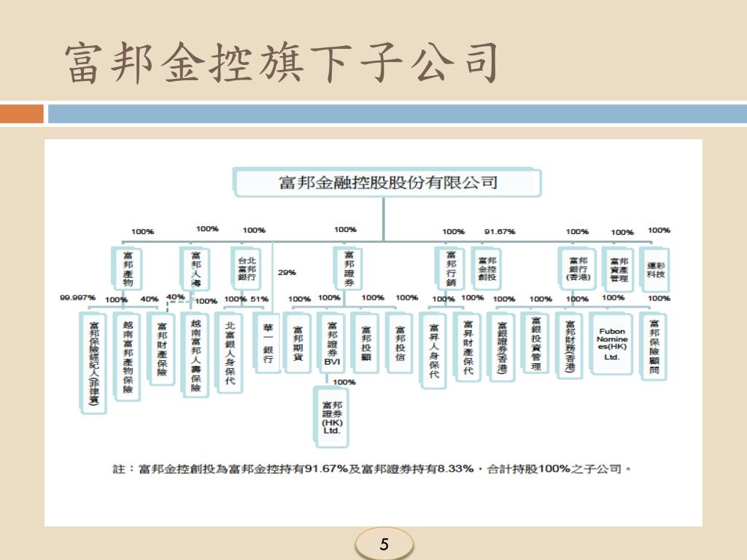Click the 富邦金控創投 box

pos(487,269)
